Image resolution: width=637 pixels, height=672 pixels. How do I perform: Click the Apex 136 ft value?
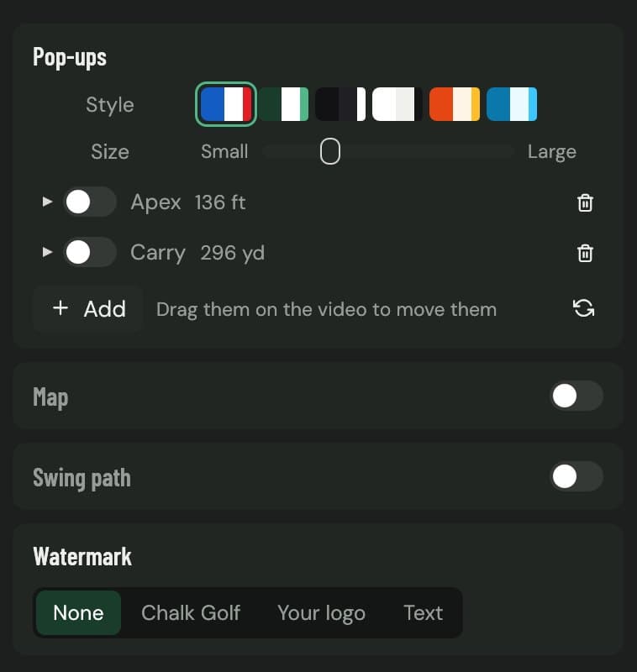tap(220, 202)
